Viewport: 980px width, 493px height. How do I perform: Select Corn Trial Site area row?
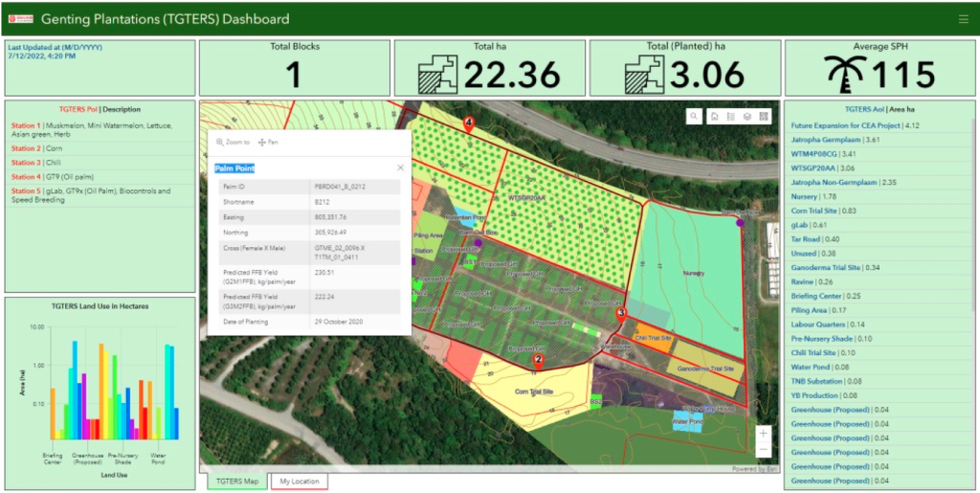880,211
